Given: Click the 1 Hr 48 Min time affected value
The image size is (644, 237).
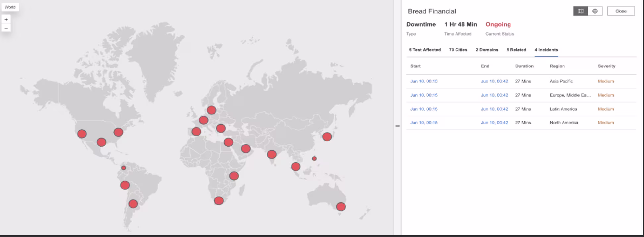Looking at the screenshot, I should click(460, 24).
